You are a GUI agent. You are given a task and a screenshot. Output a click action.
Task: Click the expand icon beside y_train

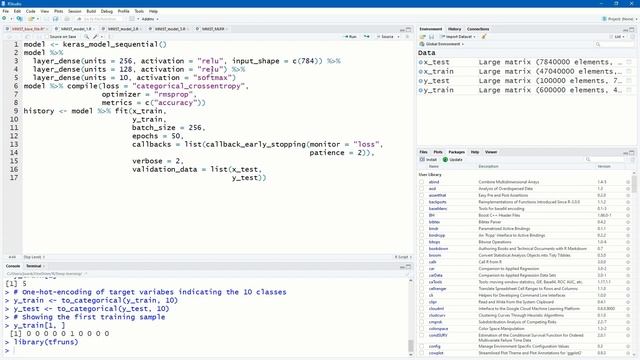(421, 90)
